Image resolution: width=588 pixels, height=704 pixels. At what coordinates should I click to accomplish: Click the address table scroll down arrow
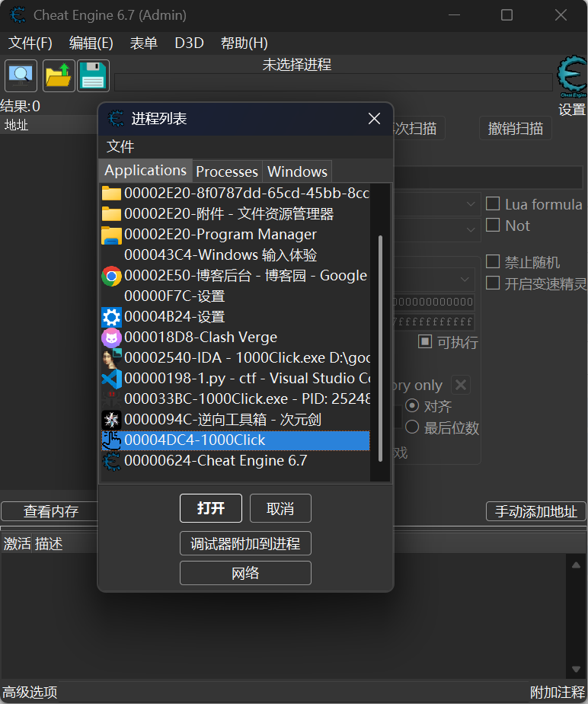pyautogui.click(x=577, y=669)
